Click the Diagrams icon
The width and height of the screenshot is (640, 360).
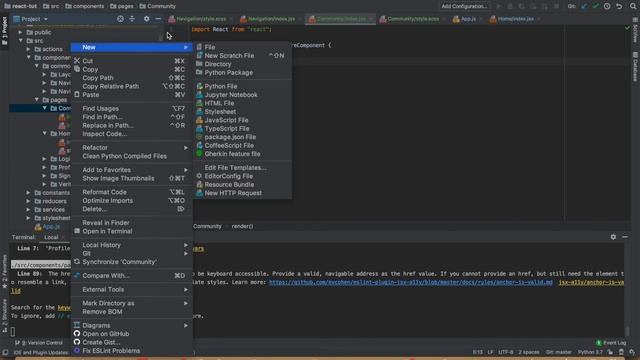point(77,325)
